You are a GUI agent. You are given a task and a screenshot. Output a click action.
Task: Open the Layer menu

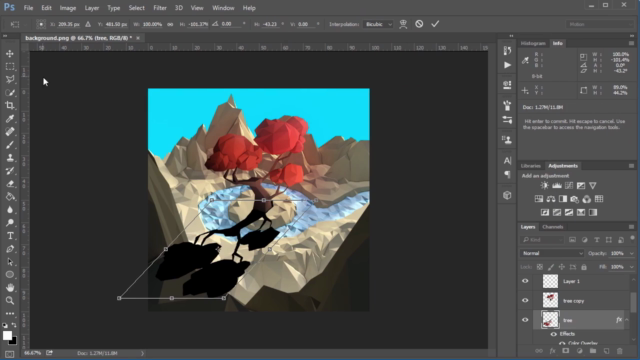91,8
